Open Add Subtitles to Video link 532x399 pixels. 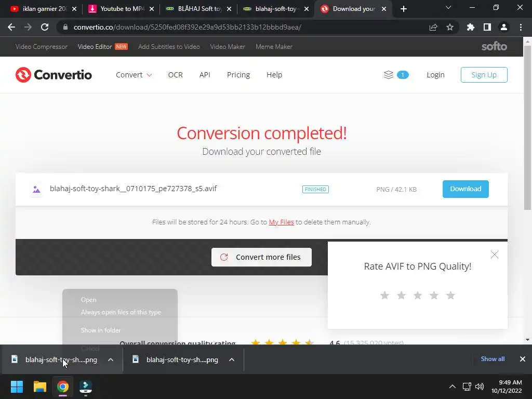click(169, 47)
